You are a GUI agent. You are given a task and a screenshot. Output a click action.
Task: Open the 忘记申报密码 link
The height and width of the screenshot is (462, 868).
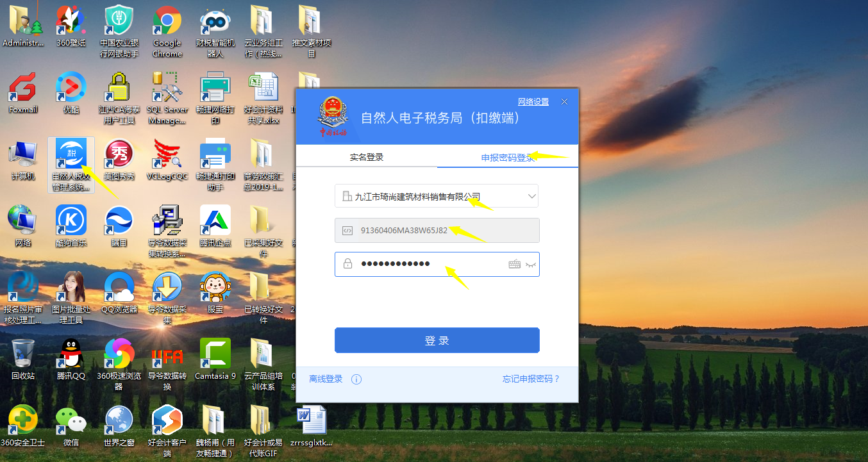click(x=531, y=379)
